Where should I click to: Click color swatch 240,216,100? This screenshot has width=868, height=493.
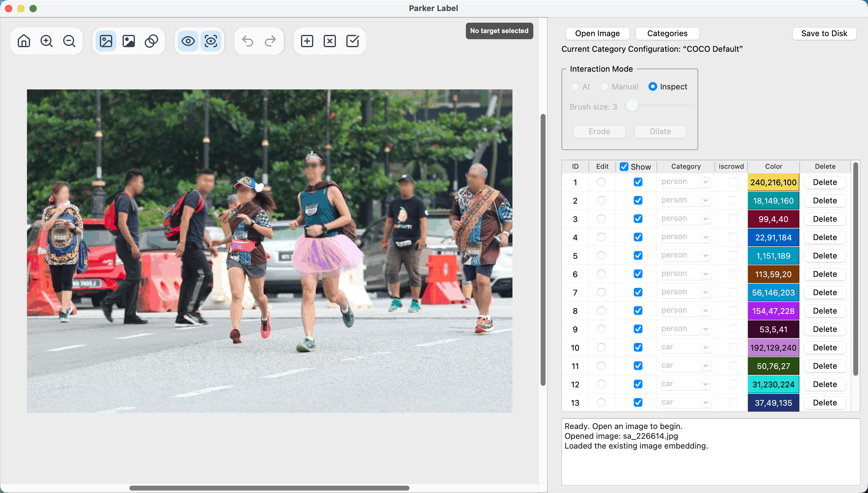[x=773, y=182]
